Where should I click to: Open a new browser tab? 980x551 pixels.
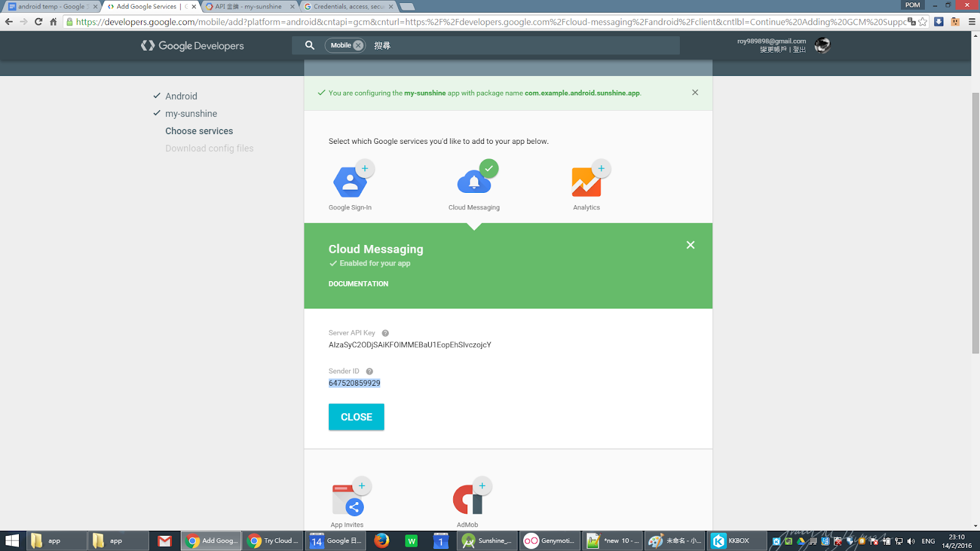pos(407,7)
